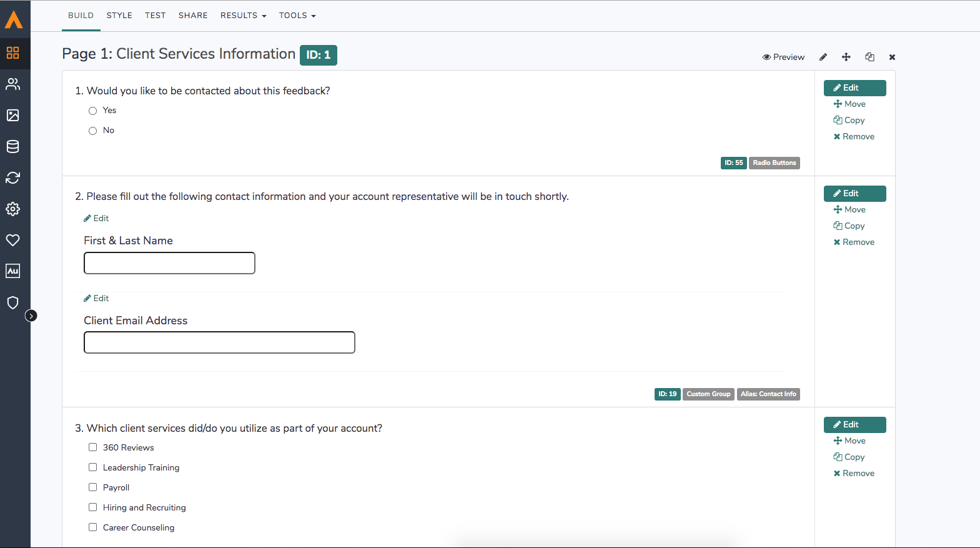
Task: Click the Radio Buttons type badge
Action: click(775, 163)
